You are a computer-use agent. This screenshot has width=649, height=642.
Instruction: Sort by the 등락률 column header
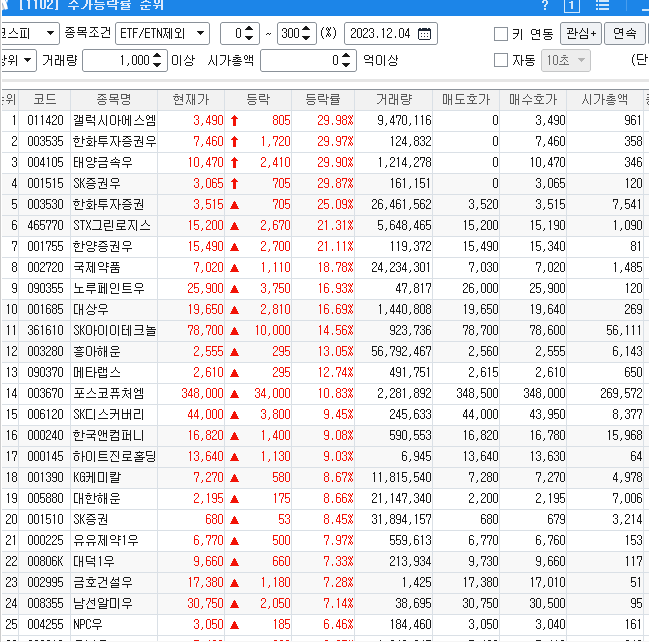pyautogui.click(x=323, y=99)
